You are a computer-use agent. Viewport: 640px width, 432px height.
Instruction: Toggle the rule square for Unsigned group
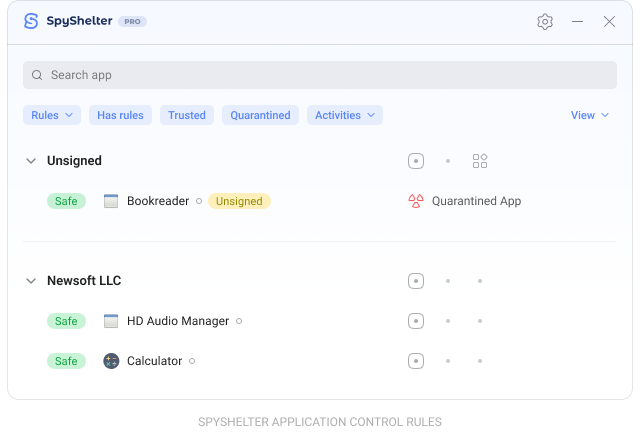416,161
